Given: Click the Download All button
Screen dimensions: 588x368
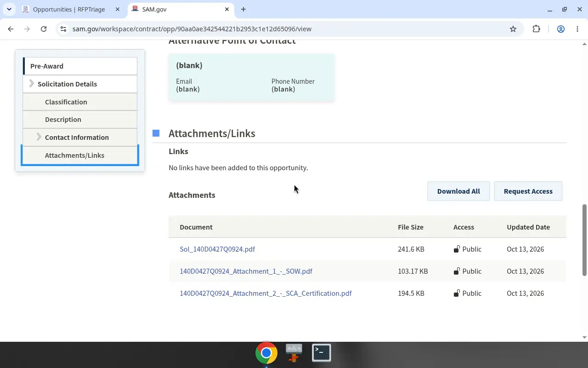Looking at the screenshot, I should 458,191.
